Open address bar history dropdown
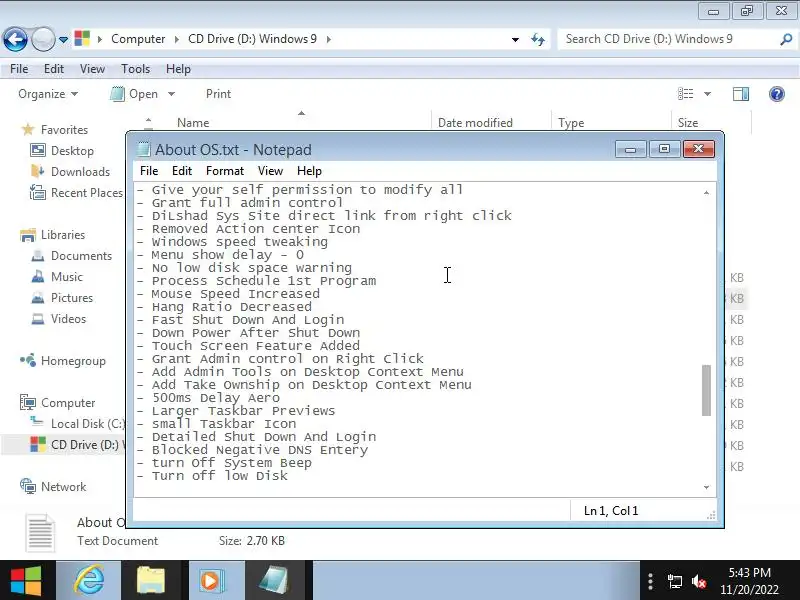 tap(515, 39)
